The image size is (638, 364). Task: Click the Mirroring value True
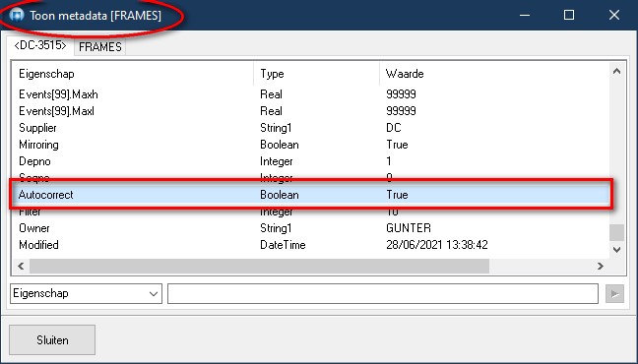pos(397,145)
